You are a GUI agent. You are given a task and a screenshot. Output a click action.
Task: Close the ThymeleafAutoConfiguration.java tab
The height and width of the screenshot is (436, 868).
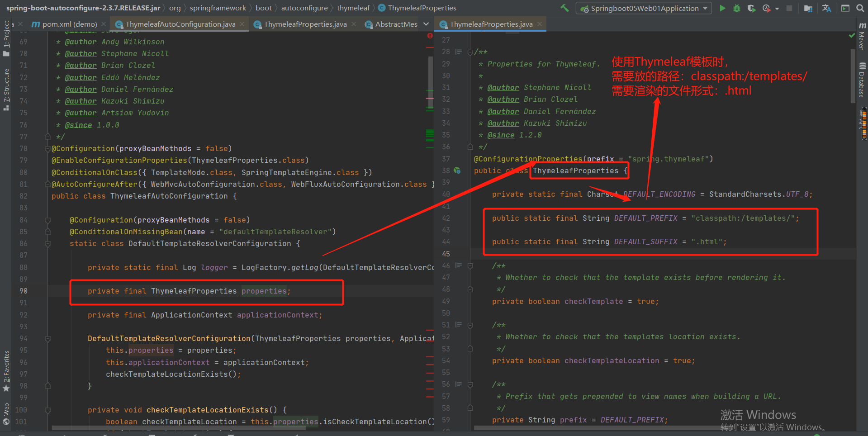pos(242,24)
